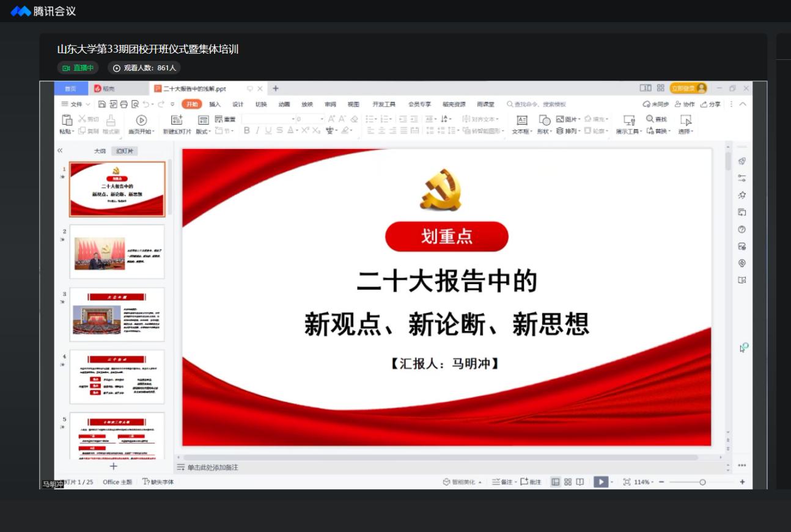Click the Collaborate (协作) button
This screenshot has height=532, width=791.
coord(685,104)
